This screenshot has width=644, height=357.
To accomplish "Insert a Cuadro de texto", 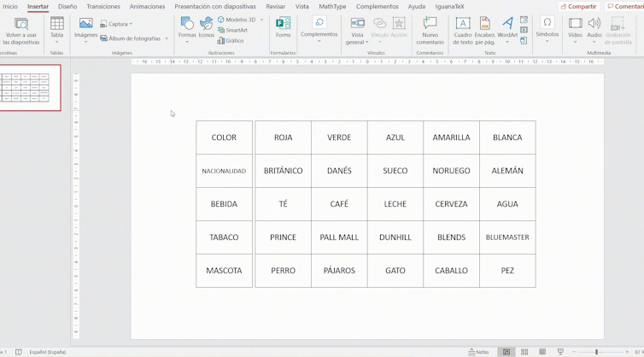I will (x=462, y=28).
